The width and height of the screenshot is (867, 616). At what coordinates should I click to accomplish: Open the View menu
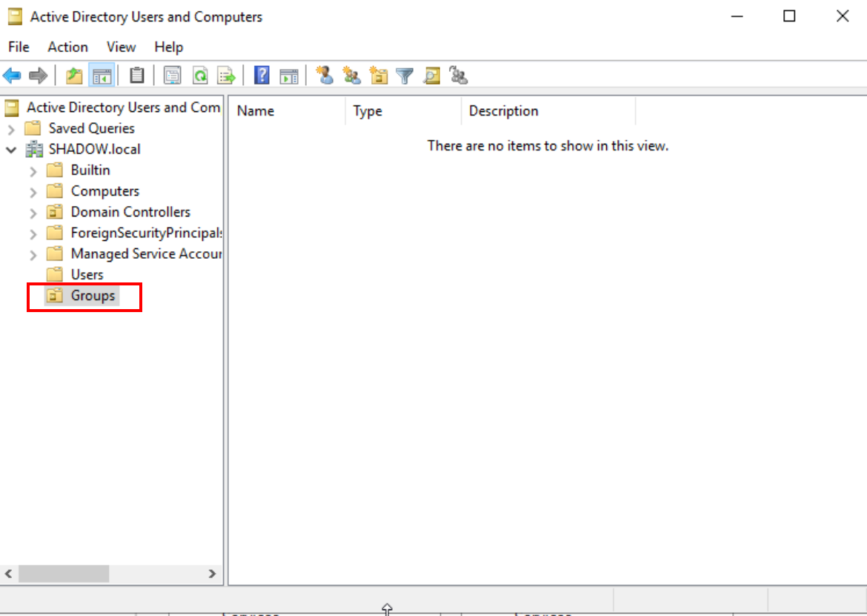[x=121, y=47]
